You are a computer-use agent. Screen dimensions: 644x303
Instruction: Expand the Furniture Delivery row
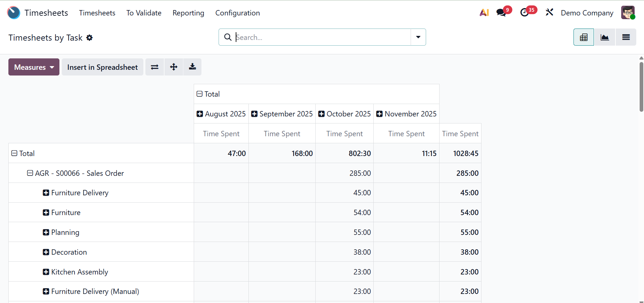tap(76, 193)
